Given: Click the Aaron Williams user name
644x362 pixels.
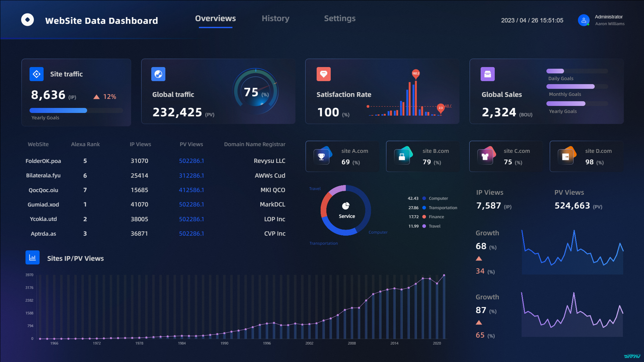Looking at the screenshot, I should [x=610, y=24].
